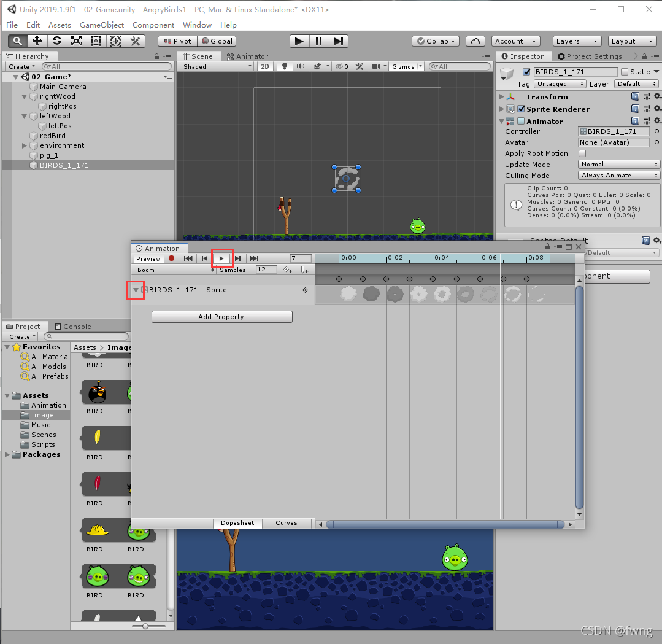
Task: Collapse BIRDS_1_171 Sprite property row
Action: pos(136,290)
